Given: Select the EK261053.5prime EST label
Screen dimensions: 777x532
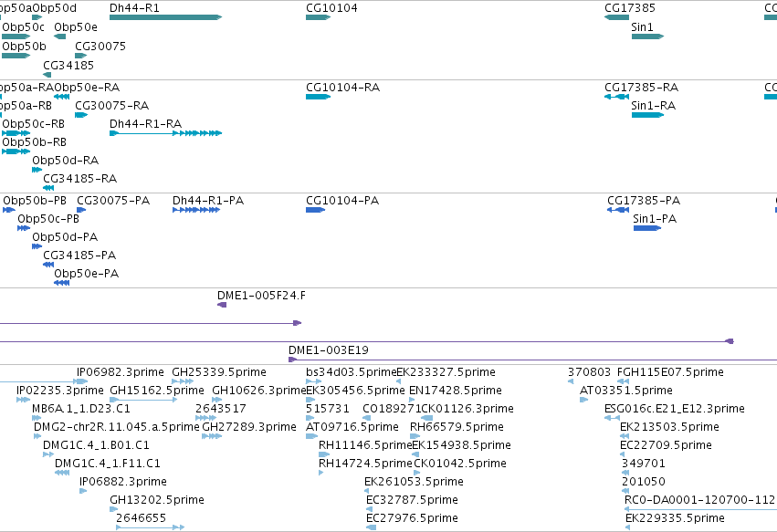Looking at the screenshot, I should pos(414,482).
